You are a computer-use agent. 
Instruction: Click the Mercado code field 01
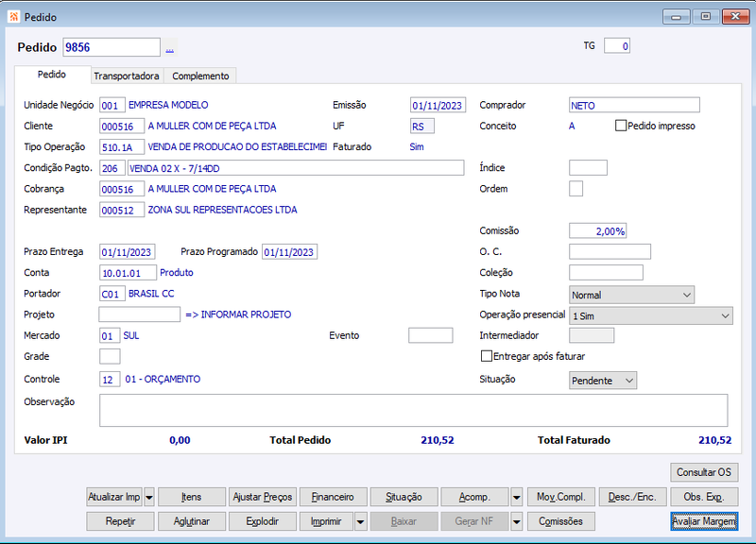click(110, 336)
